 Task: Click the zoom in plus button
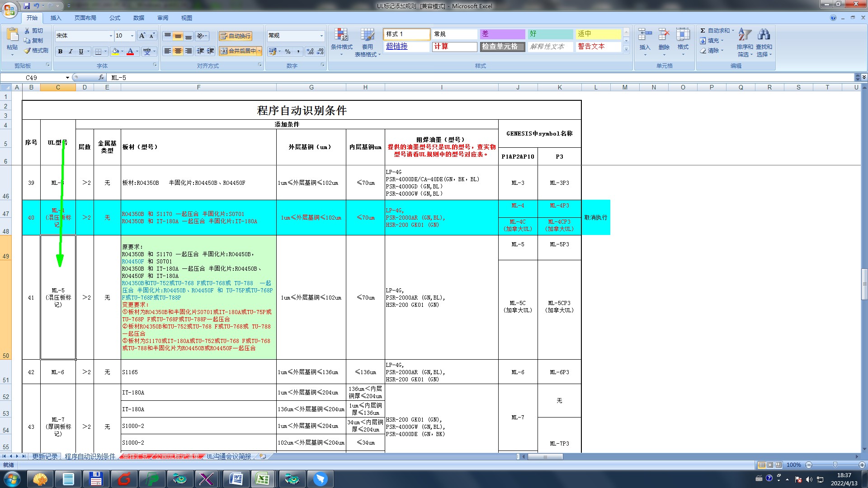pyautogui.click(x=862, y=465)
